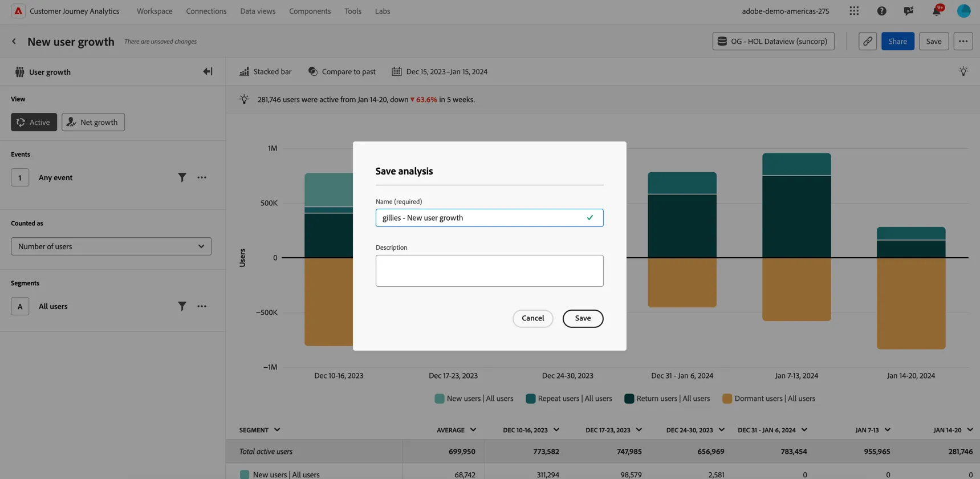Filter the All users segment
The image size is (980, 479).
182,306
